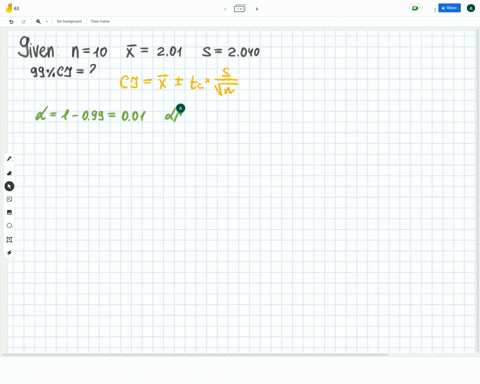480x384 pixels.
Task: Click the blue Share button
Action: (449, 8)
